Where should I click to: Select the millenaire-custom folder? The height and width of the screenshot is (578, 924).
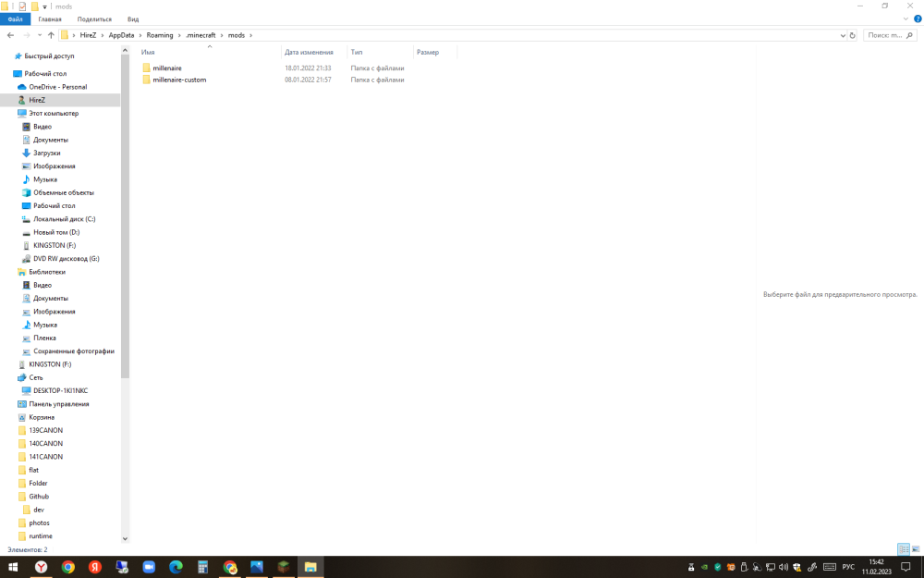pyautogui.click(x=179, y=80)
